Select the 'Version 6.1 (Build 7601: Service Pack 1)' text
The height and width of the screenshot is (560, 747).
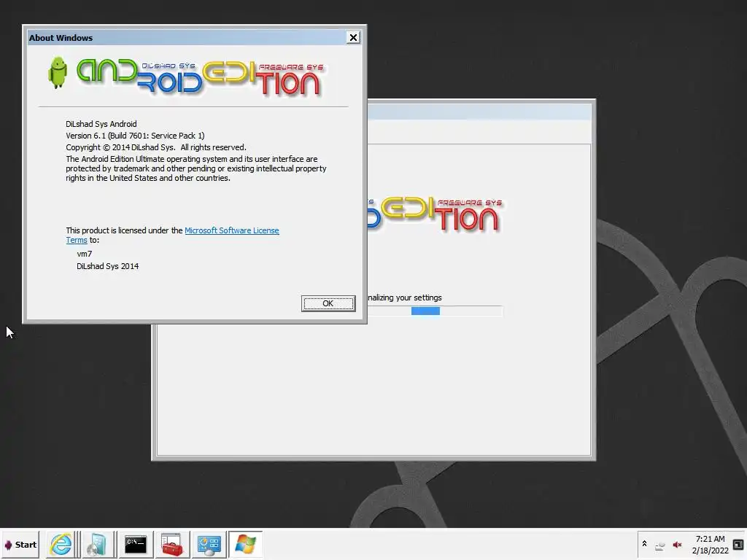(x=135, y=136)
